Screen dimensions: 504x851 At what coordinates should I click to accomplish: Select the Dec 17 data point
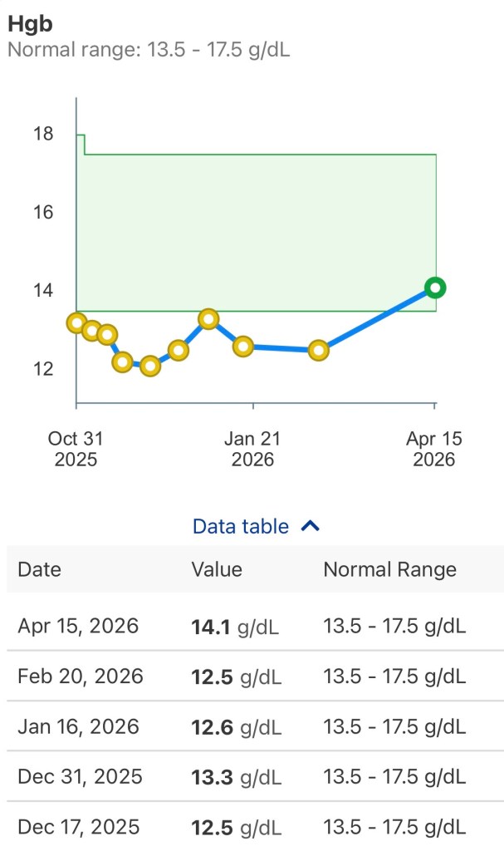177,352
